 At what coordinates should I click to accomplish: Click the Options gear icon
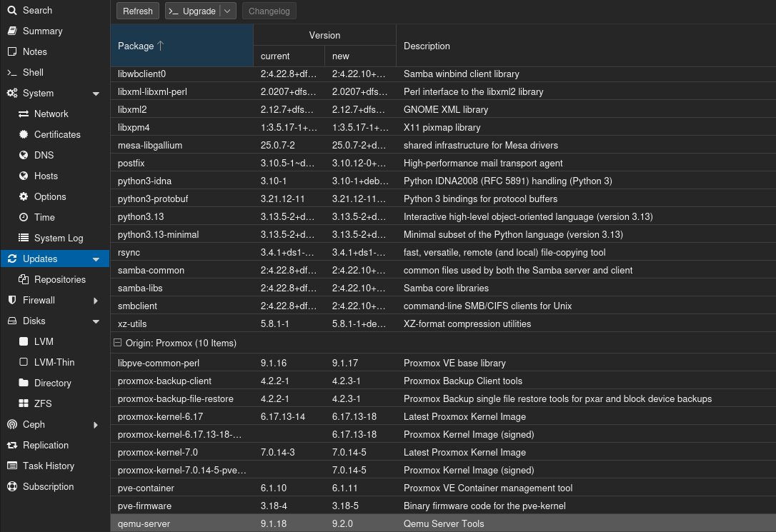point(24,197)
